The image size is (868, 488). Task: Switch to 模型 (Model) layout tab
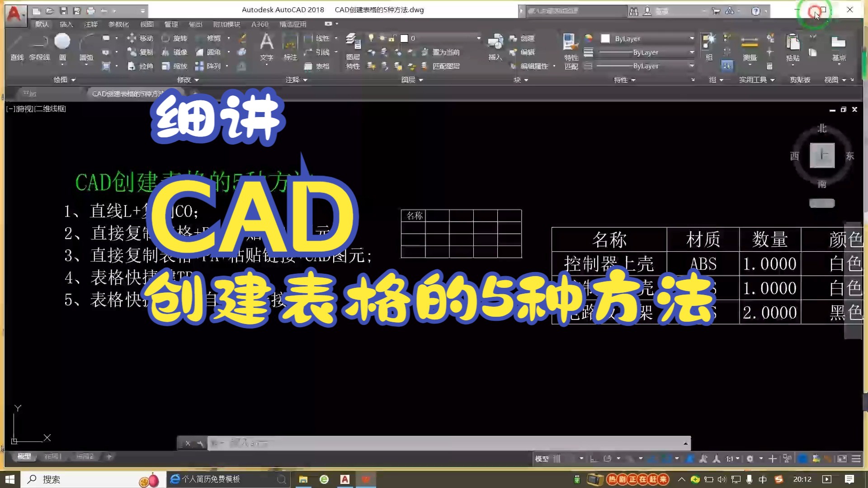[x=24, y=456]
